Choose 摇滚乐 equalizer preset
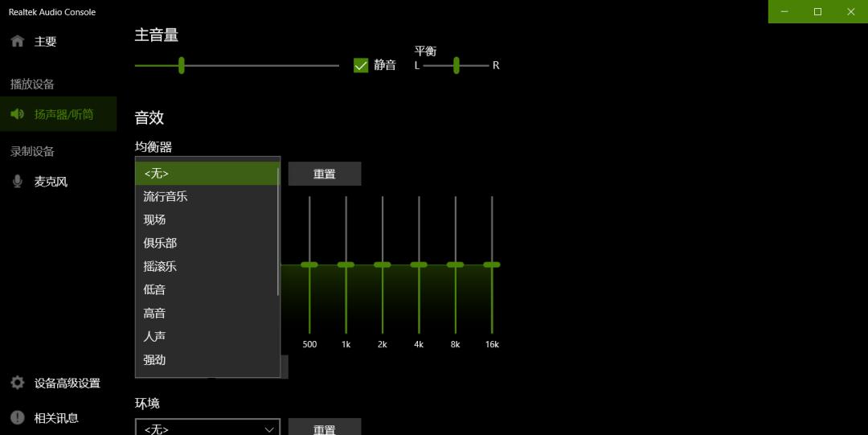Image resolution: width=868 pixels, height=435 pixels. (x=207, y=266)
